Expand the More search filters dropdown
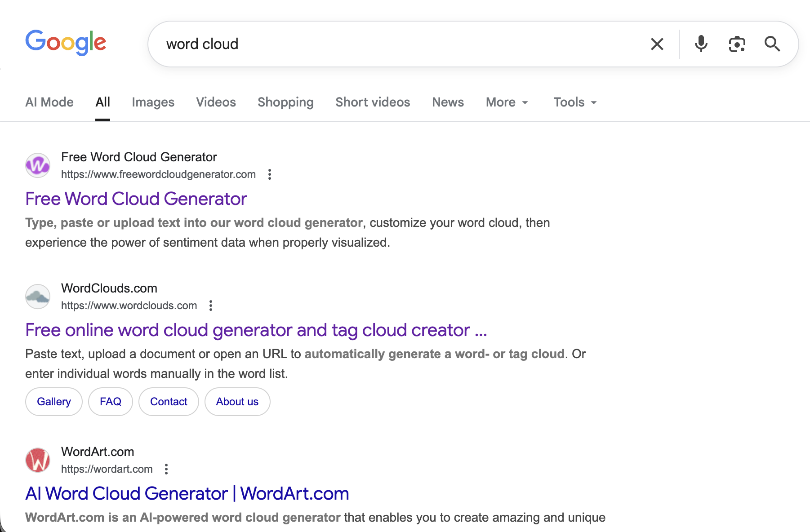 click(507, 102)
